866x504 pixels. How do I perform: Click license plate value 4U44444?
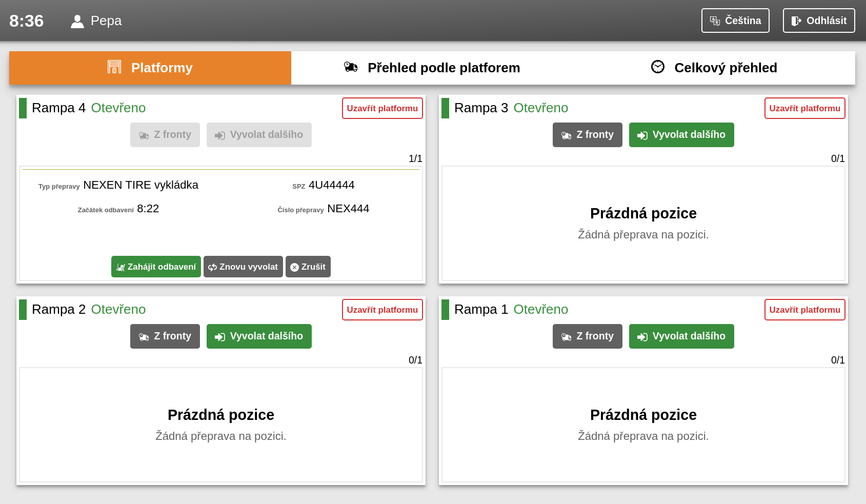click(x=331, y=185)
